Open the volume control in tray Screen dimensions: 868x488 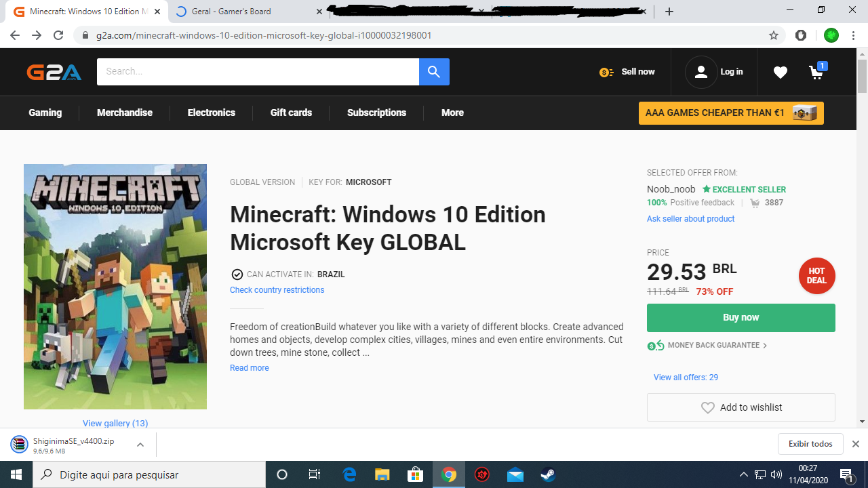[x=776, y=475]
